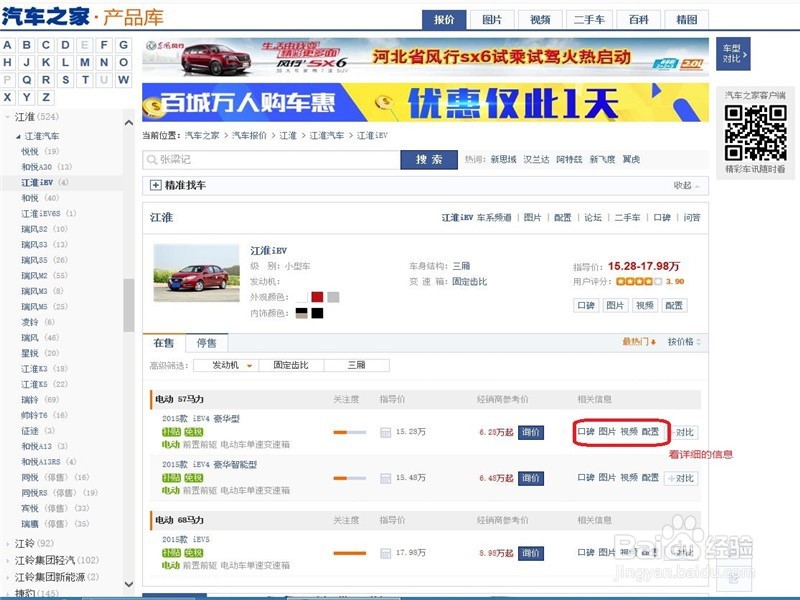Open the 图片 nav tab

(492, 20)
